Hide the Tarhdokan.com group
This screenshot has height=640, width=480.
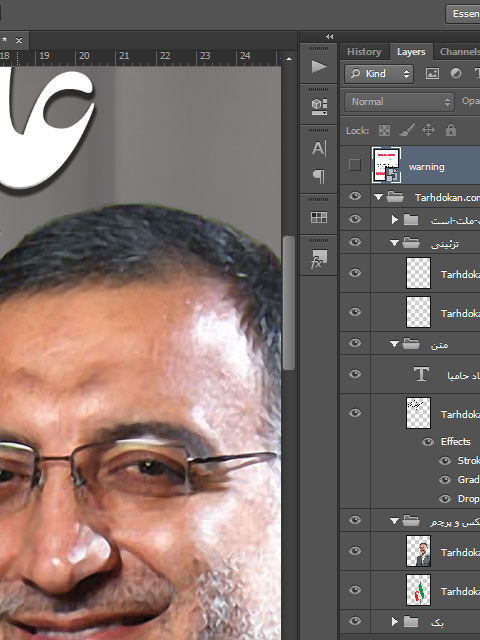click(355, 196)
